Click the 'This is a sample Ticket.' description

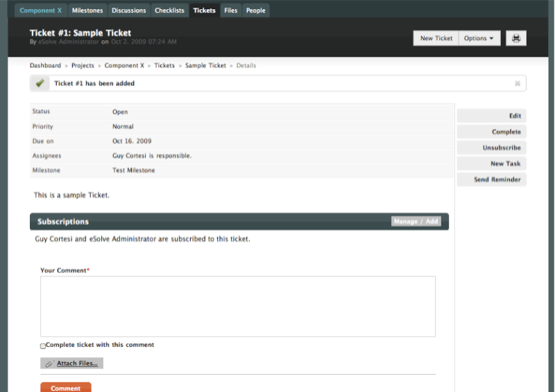click(x=71, y=195)
